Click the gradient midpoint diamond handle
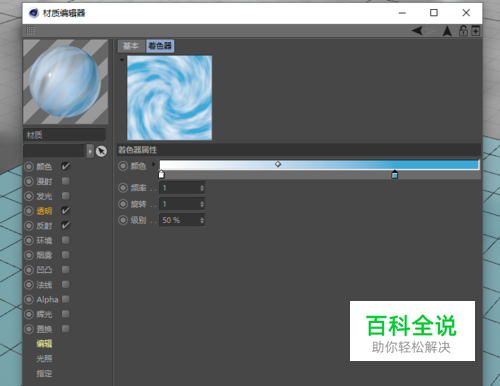The width and height of the screenshot is (500, 386). [x=278, y=164]
